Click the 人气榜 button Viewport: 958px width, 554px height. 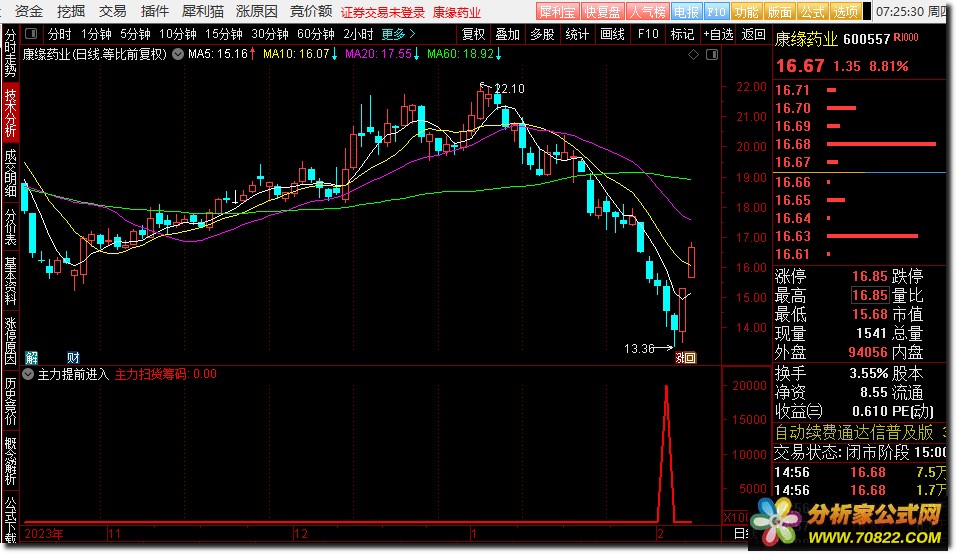(x=648, y=12)
